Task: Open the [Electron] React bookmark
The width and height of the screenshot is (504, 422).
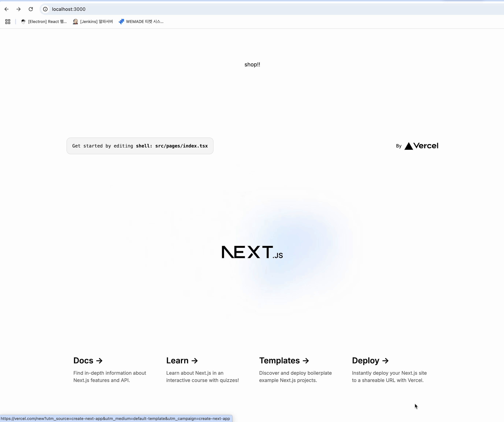Action: [x=44, y=22]
